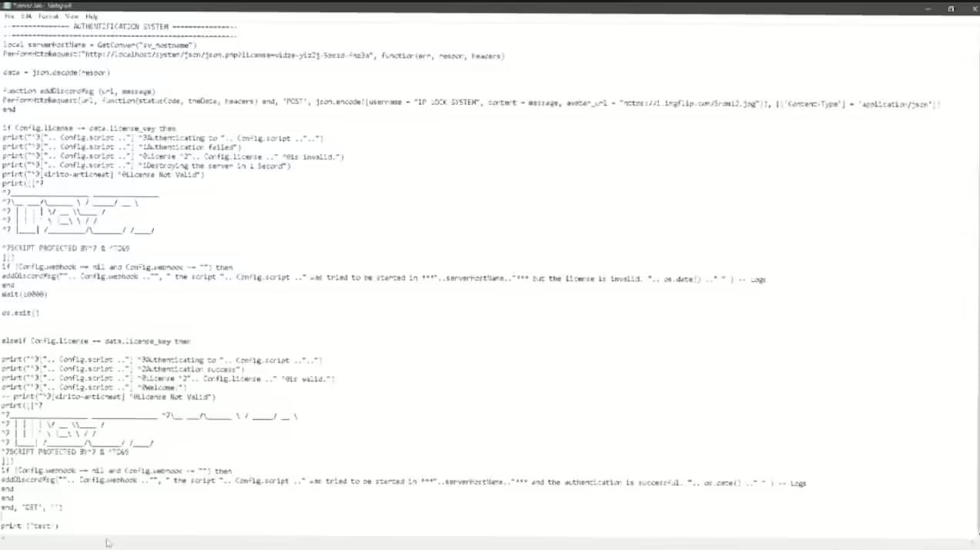Click the maximize button
This screenshot has height=550, width=980.
[951, 8]
